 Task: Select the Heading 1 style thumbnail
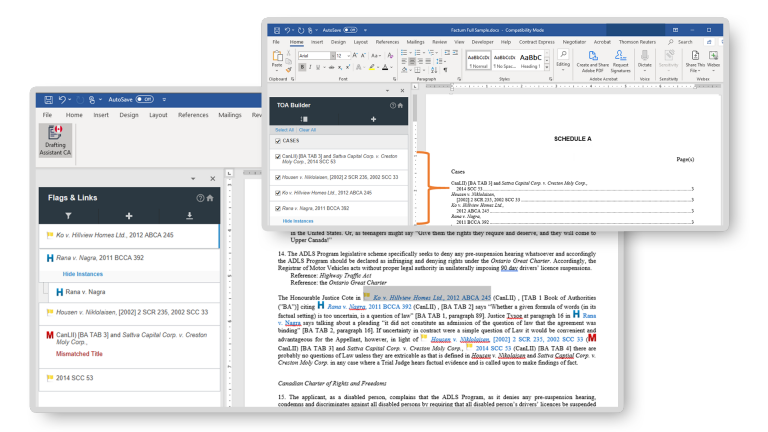530,61
